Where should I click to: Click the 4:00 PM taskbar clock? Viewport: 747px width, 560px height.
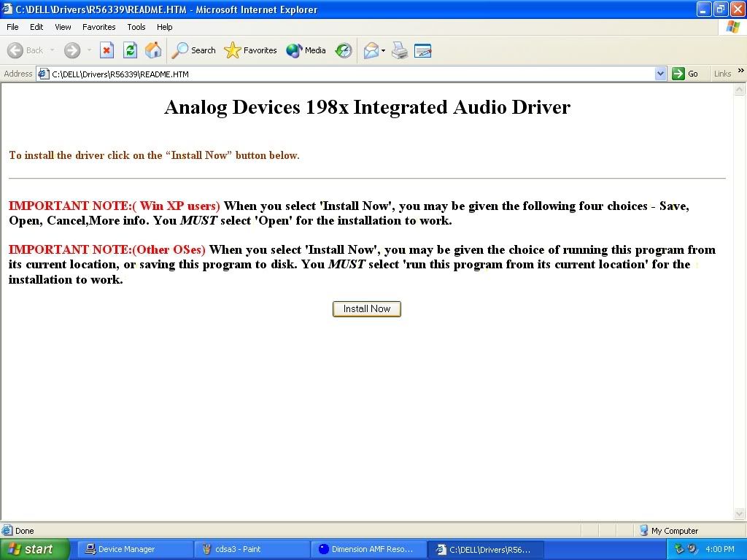pos(720,549)
